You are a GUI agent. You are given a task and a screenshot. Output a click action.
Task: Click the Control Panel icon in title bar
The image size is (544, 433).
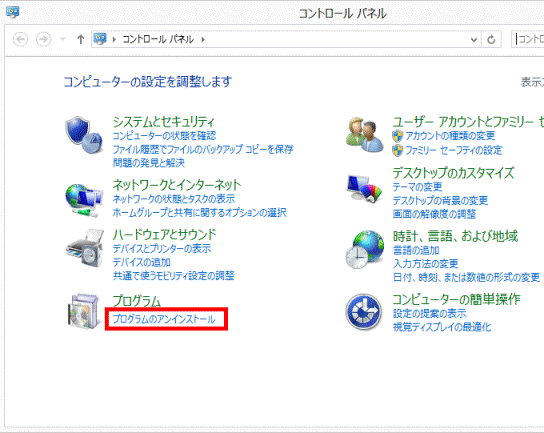pyautogui.click(x=13, y=13)
